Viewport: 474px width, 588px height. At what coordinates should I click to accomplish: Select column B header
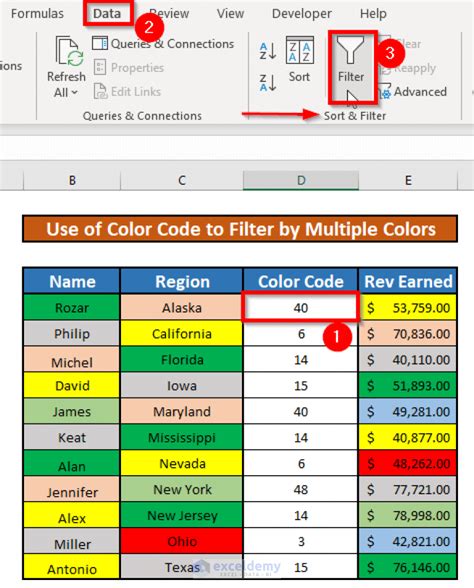[72, 180]
